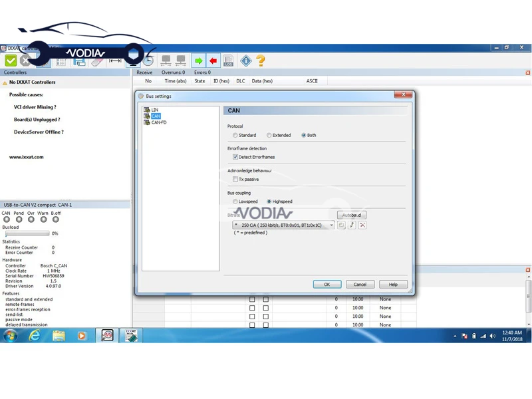The image size is (532, 399).
Task: Click the USB-to-CAN V2 compact CAN-1 header
Action: point(65,205)
